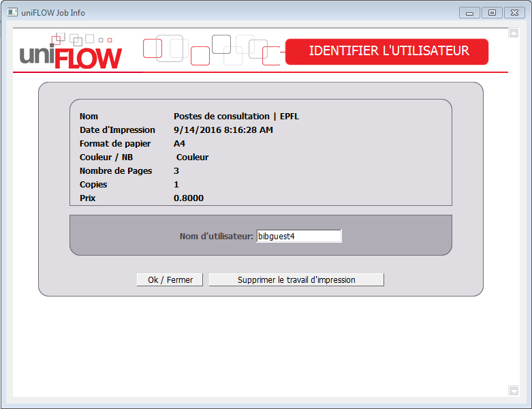532x409 pixels.
Task: Click the Couleur value in Couleur / NB row
Action: coord(192,157)
